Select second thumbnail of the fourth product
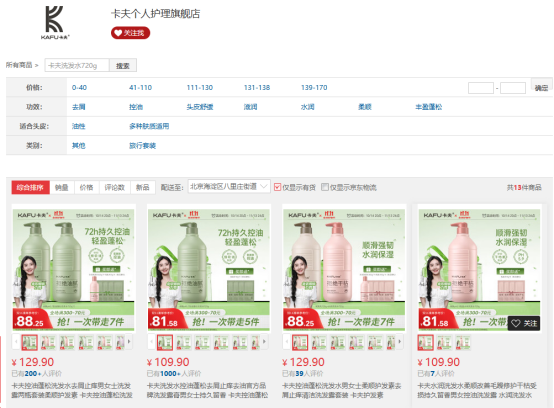Screen dimensions: 554x408 click(x=444, y=342)
